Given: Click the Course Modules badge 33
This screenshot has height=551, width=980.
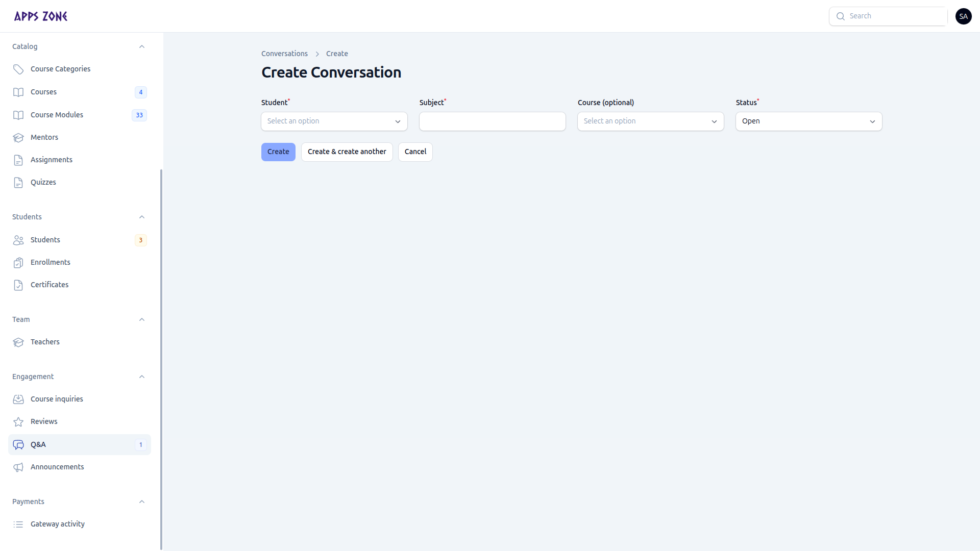Looking at the screenshot, I should coord(139,115).
